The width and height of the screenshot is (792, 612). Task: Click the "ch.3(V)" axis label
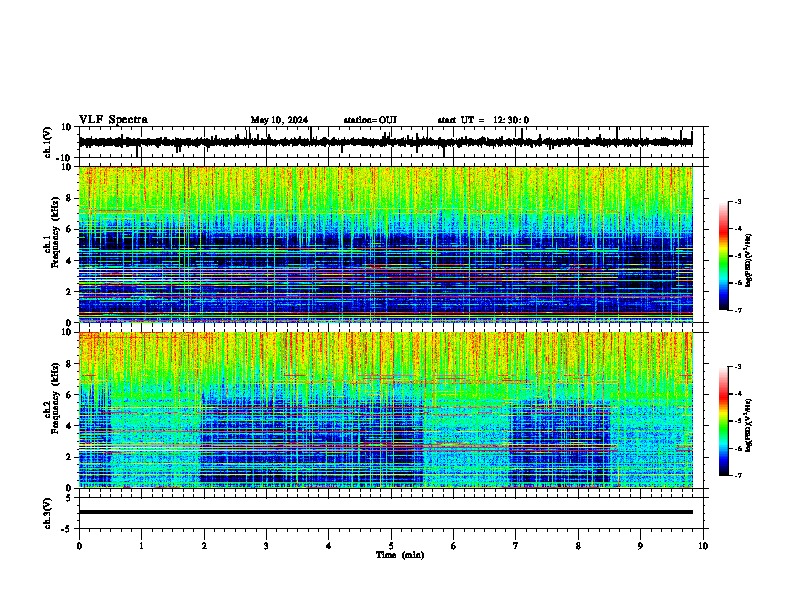click(47, 513)
